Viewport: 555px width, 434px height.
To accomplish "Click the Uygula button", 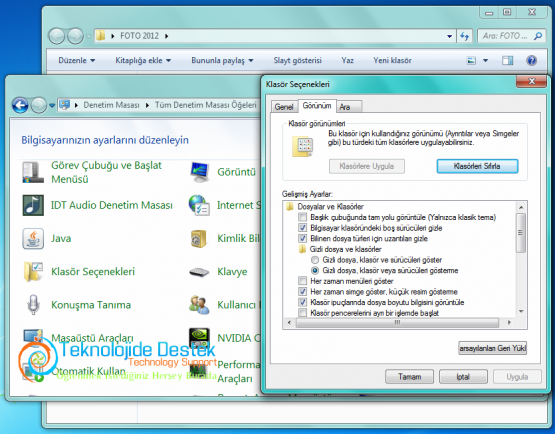I will click(x=517, y=377).
